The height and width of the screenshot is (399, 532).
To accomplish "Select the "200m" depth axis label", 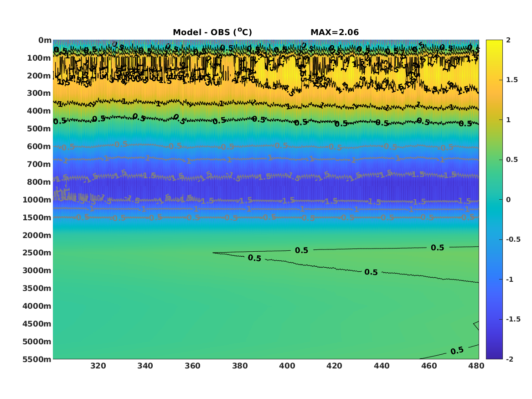I will pyautogui.click(x=39, y=76).
